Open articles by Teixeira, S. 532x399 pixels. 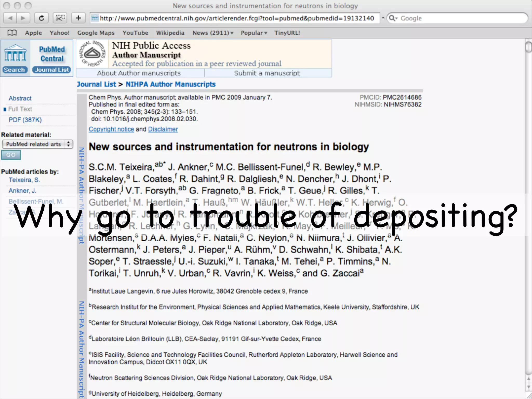point(24,180)
